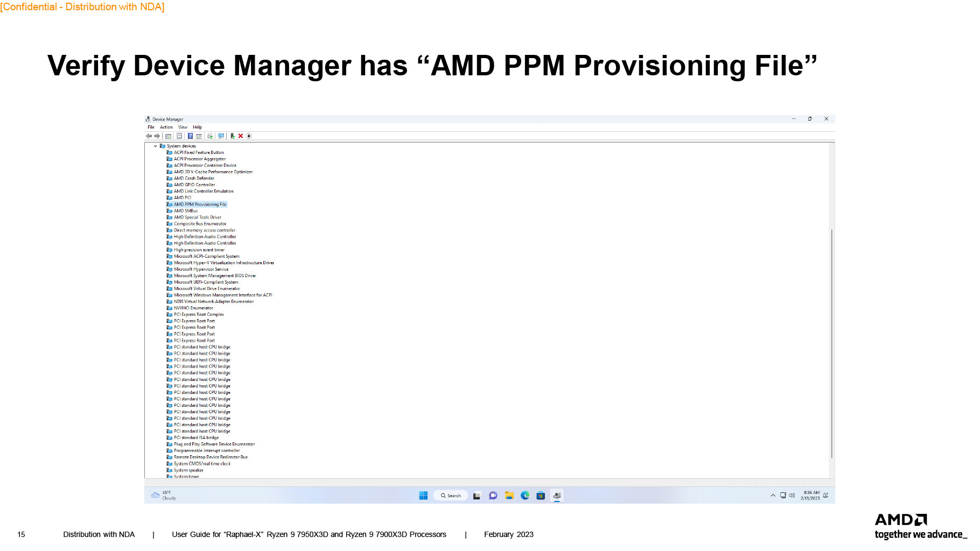Select Programmable interrupt controller
Viewport: 980px width, 551px height.
tap(207, 451)
